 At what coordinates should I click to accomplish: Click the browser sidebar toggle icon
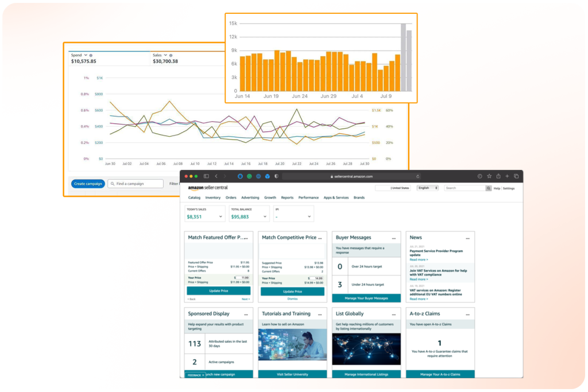(205, 176)
